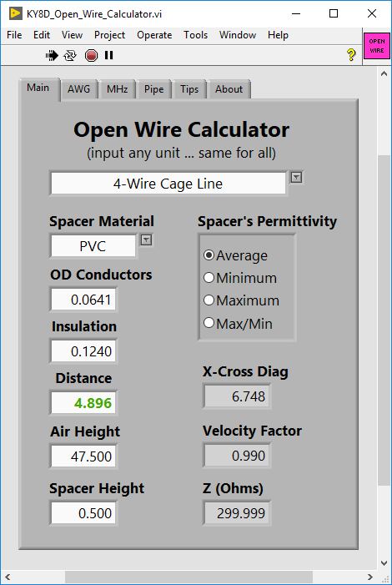This screenshot has height=585, width=392.
Task: Choose the Max/Min permittivity option
Action: click(238, 324)
